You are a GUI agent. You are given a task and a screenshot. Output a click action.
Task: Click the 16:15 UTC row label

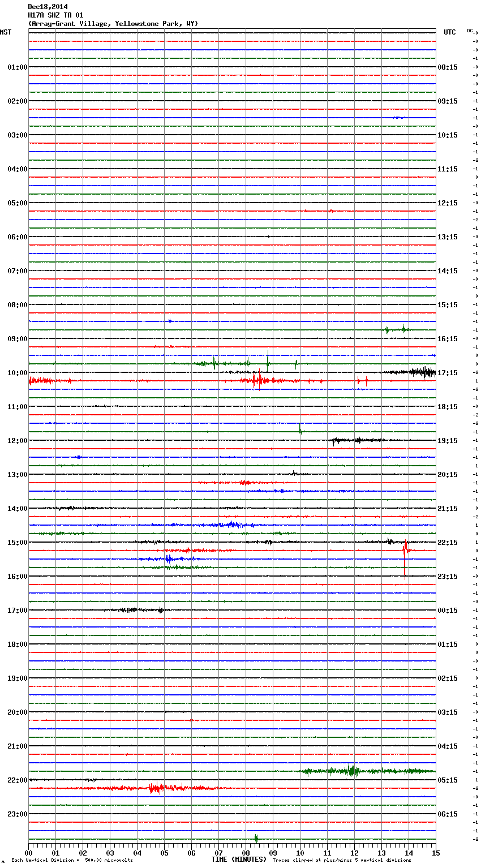pos(448,339)
